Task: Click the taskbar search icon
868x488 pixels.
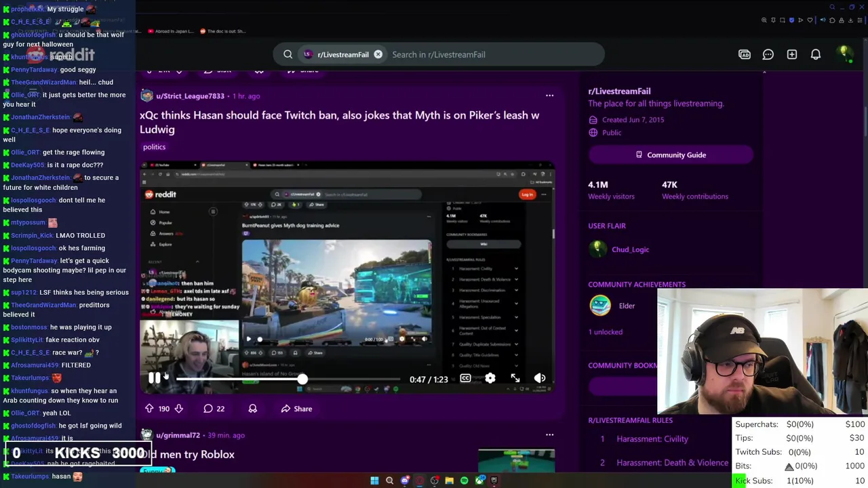Action: pyautogui.click(x=389, y=481)
